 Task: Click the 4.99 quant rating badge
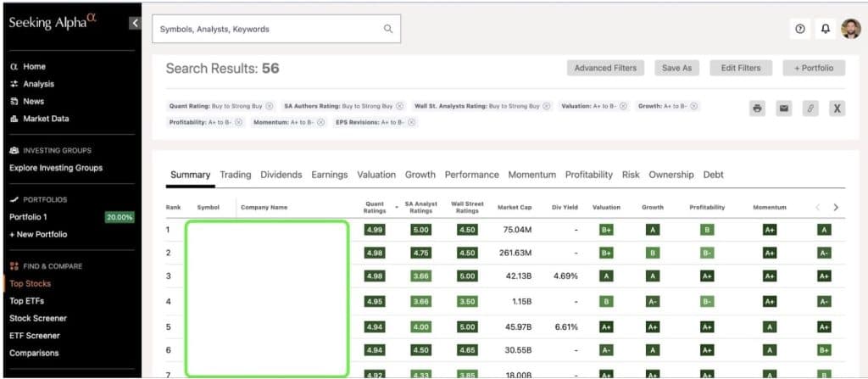(x=375, y=230)
